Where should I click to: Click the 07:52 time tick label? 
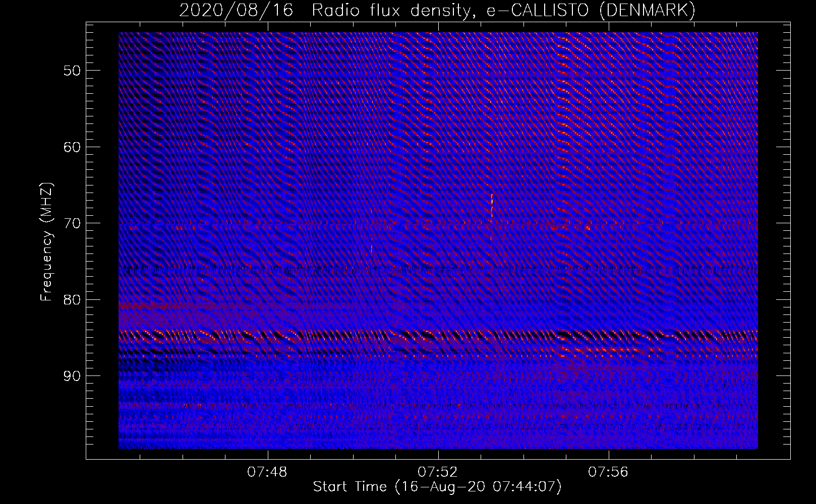[438, 472]
